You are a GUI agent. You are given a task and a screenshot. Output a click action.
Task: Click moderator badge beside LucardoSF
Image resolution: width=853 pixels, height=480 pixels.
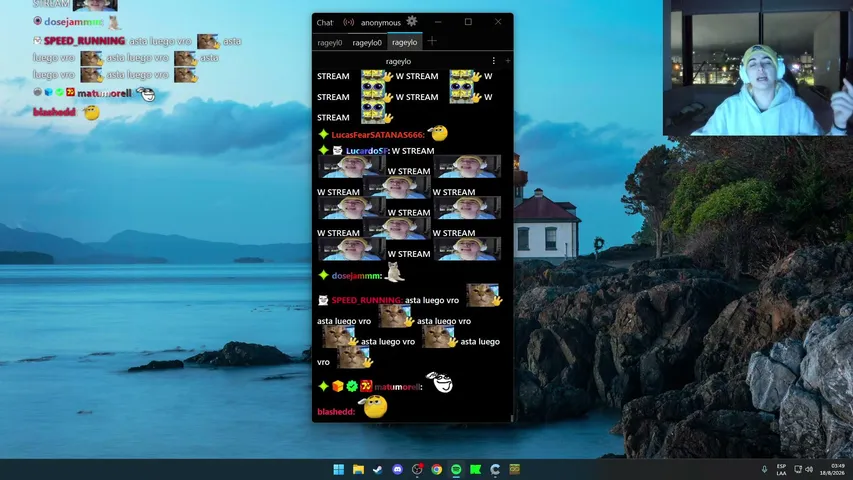[337, 150]
